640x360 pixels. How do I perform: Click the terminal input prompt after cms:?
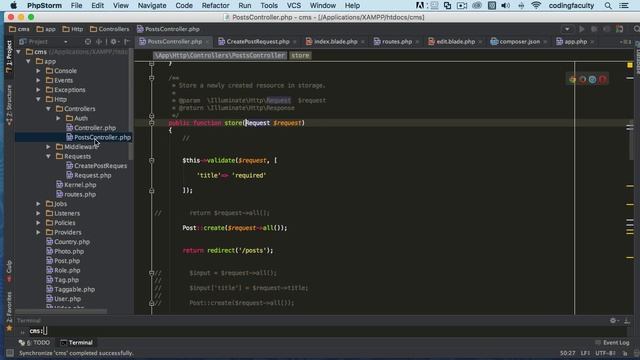pos(45,331)
